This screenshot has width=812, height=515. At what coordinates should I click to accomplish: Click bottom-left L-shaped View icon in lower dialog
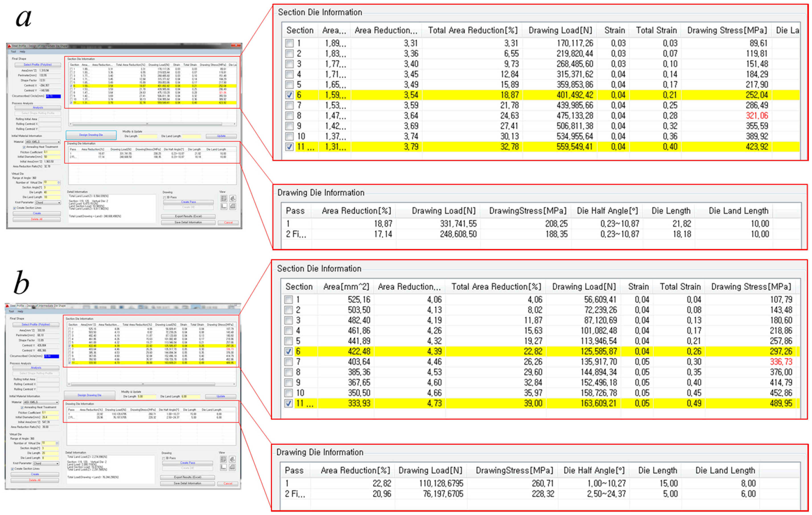tap(223, 467)
